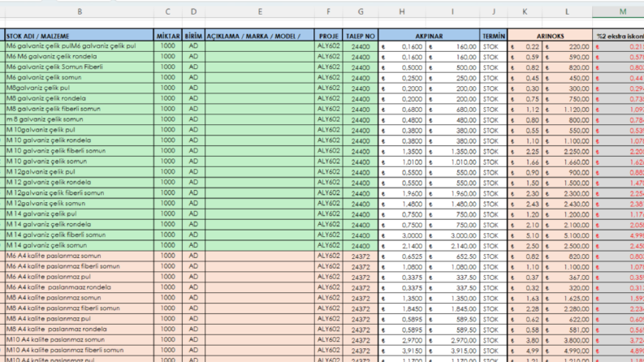Click the PROJE header cell
The height and width of the screenshot is (362, 644).
click(x=329, y=36)
